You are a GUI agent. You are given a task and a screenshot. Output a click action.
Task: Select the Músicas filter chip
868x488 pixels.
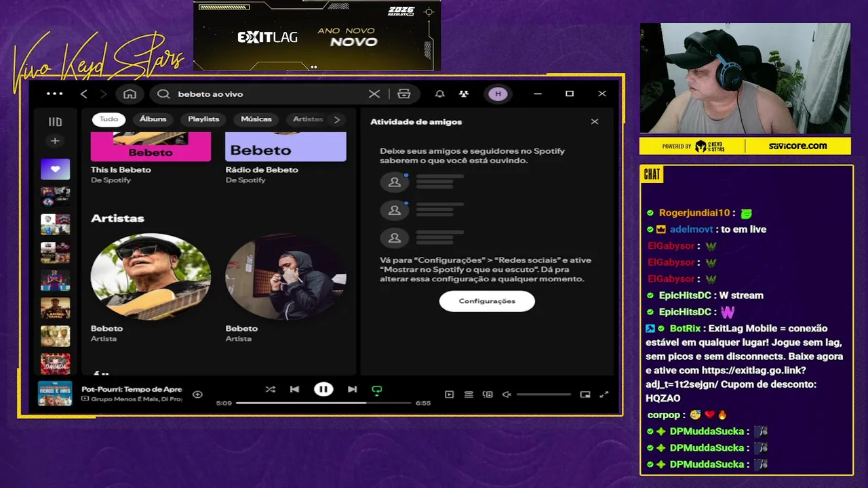256,119
